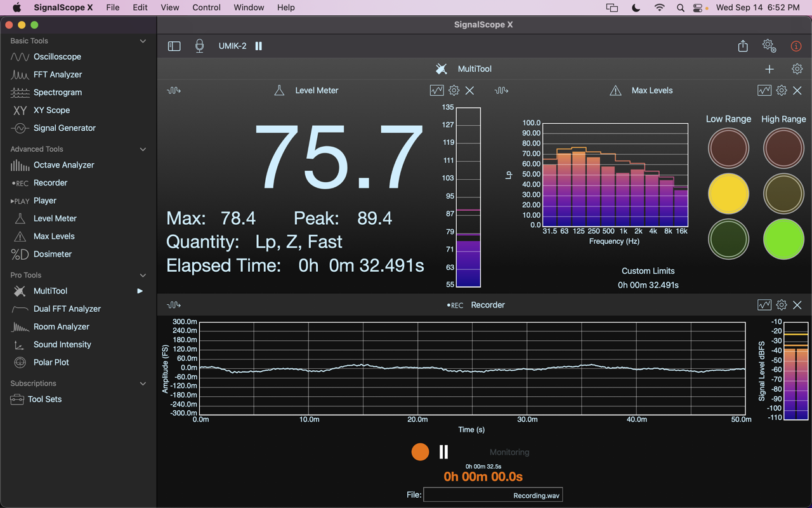Click the Low Range yellow indicator
Viewport: 812px width, 508px height.
point(728,194)
